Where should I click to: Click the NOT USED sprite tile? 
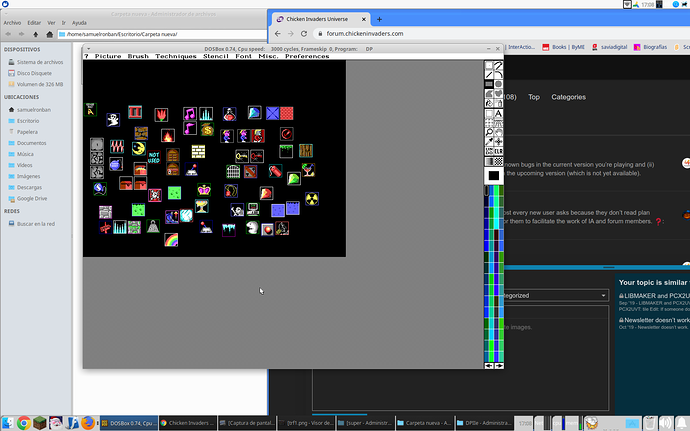click(154, 156)
